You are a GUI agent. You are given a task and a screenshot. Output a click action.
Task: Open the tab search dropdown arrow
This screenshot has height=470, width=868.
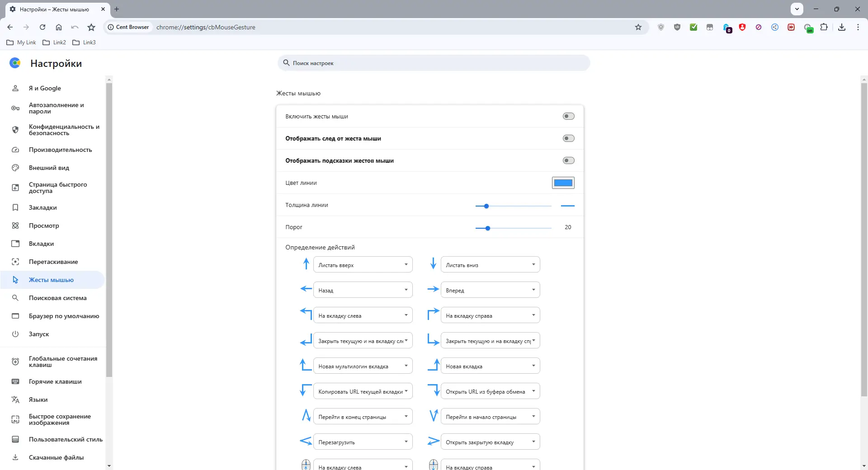(797, 9)
